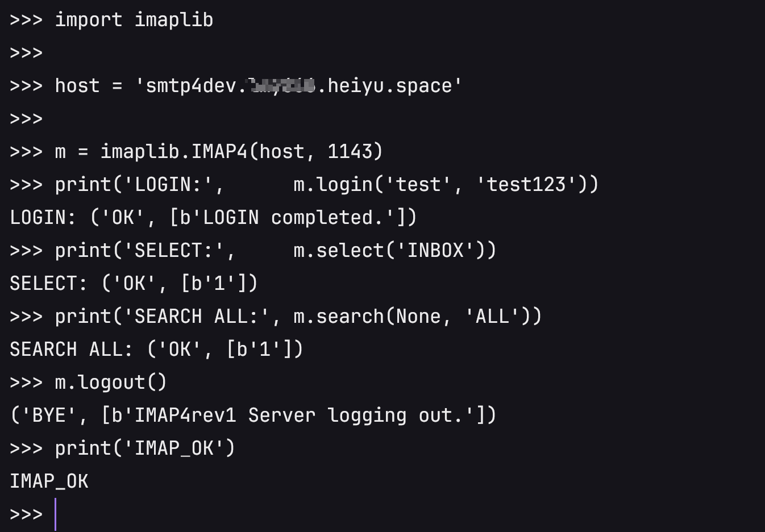Click the 'import imaplib' line

(x=111, y=20)
